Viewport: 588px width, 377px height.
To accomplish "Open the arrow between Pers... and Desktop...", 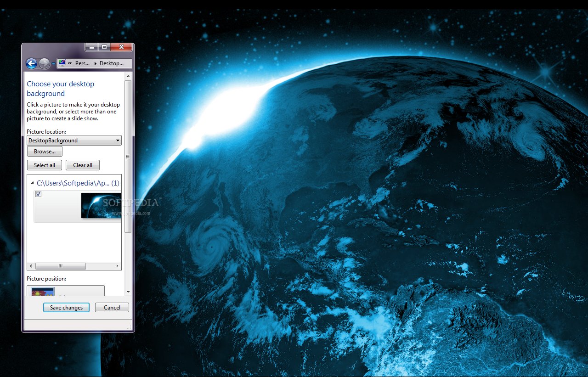I will (95, 63).
